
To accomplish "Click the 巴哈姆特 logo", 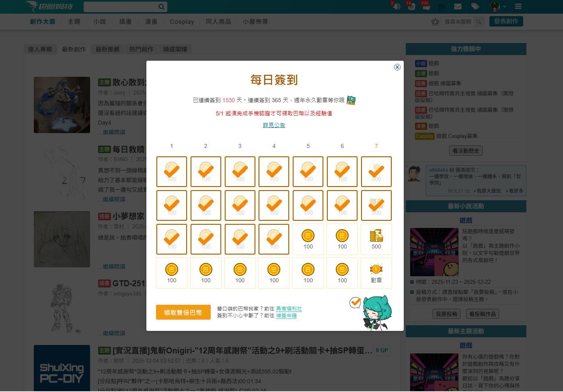I will (x=49, y=6).
